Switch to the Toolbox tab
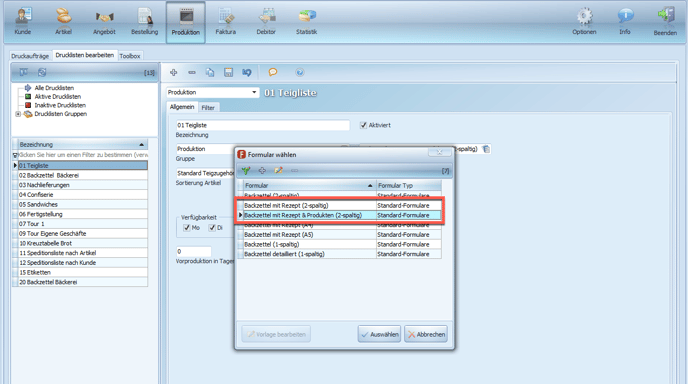The image size is (688, 384). [x=130, y=56]
